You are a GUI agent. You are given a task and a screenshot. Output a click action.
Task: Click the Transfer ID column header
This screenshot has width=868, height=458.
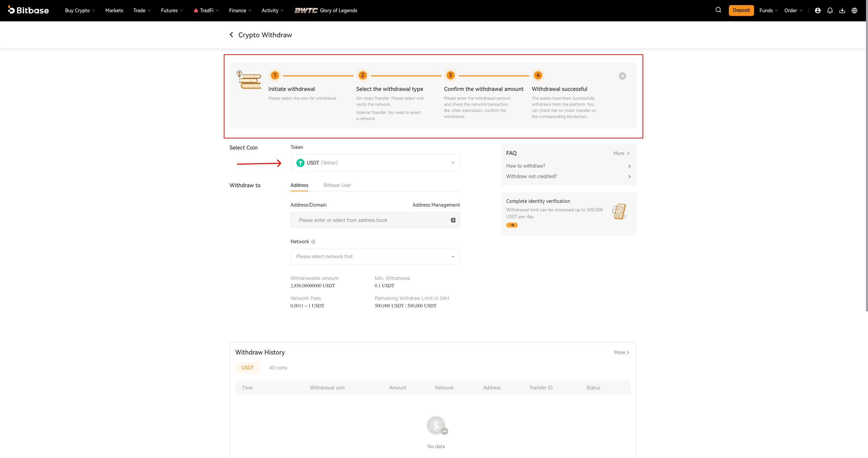[541, 388]
